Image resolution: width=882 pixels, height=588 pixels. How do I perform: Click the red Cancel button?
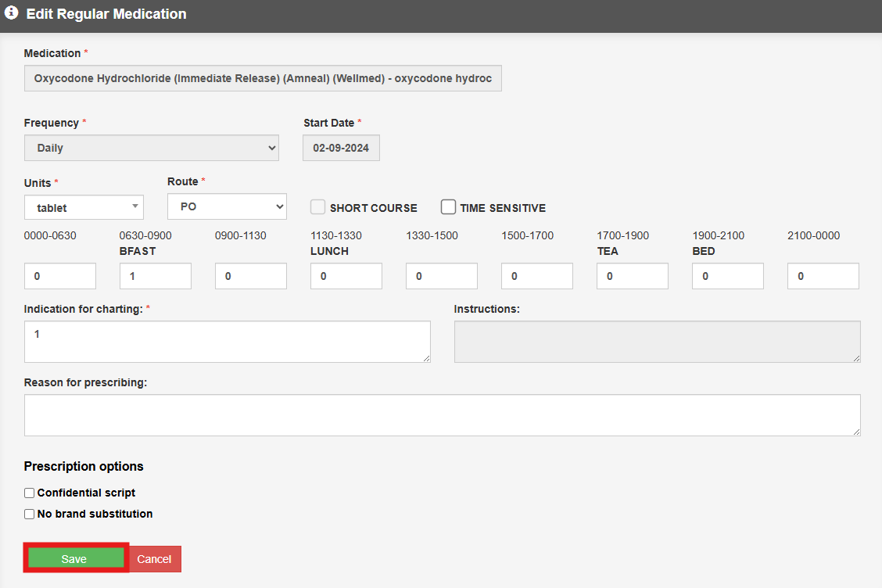155,559
